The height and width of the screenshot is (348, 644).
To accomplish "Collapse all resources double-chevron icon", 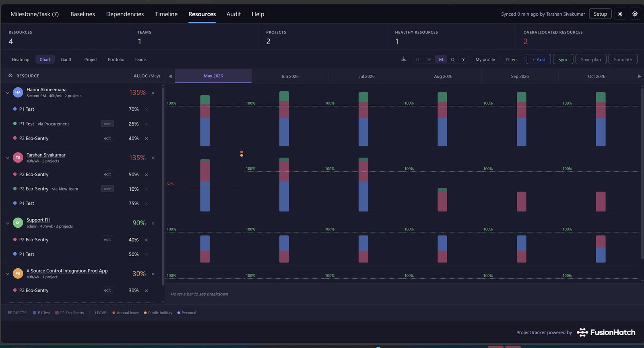I will pos(10,76).
